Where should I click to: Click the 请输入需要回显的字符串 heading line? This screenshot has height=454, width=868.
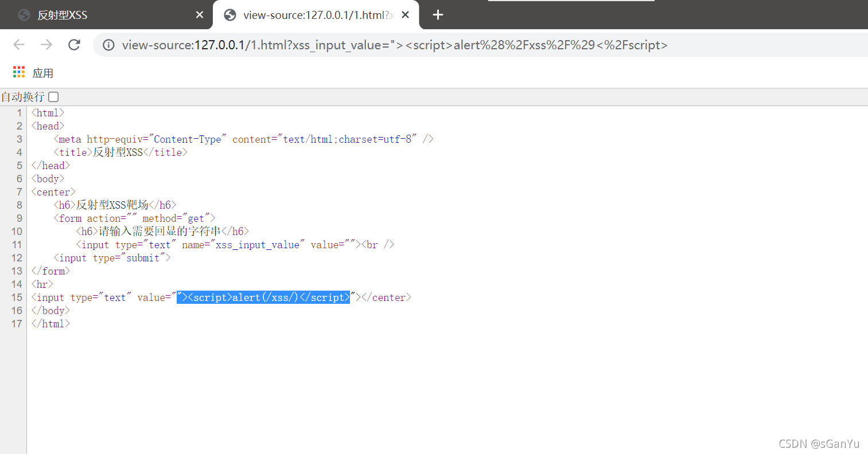(x=162, y=232)
